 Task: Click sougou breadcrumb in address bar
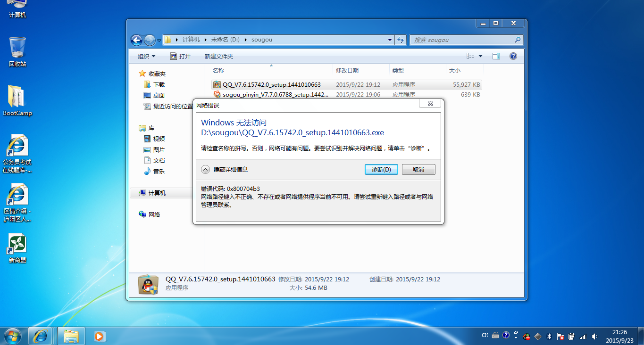(x=262, y=40)
